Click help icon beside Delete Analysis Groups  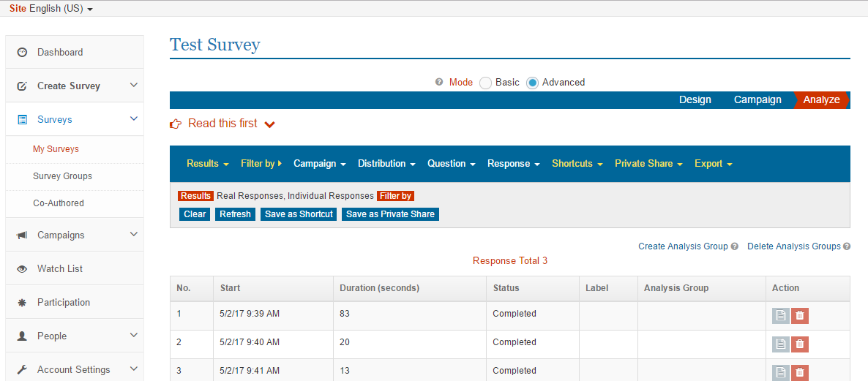point(847,246)
